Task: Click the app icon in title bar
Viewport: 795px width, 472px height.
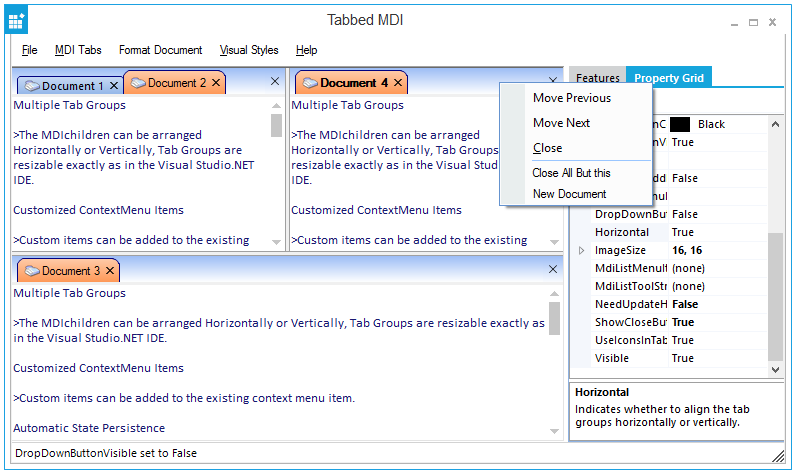Action: [x=17, y=20]
